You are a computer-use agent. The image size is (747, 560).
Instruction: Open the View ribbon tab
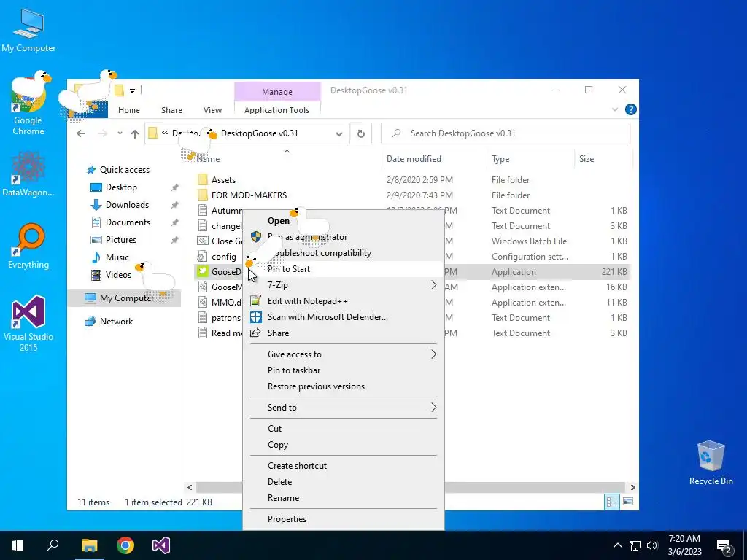[212, 110]
